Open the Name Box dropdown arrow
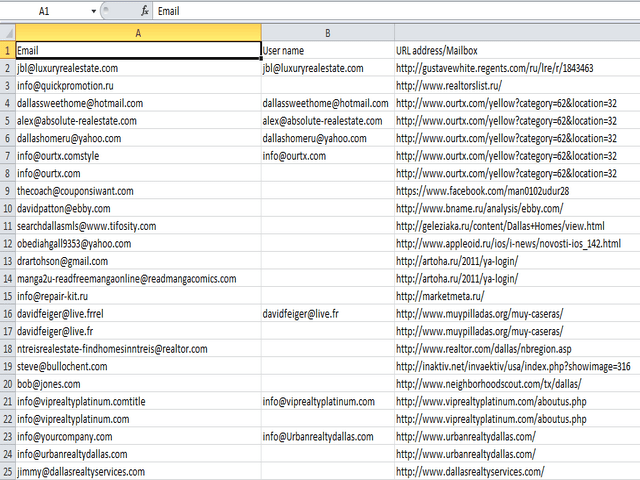 pyautogui.click(x=93, y=10)
